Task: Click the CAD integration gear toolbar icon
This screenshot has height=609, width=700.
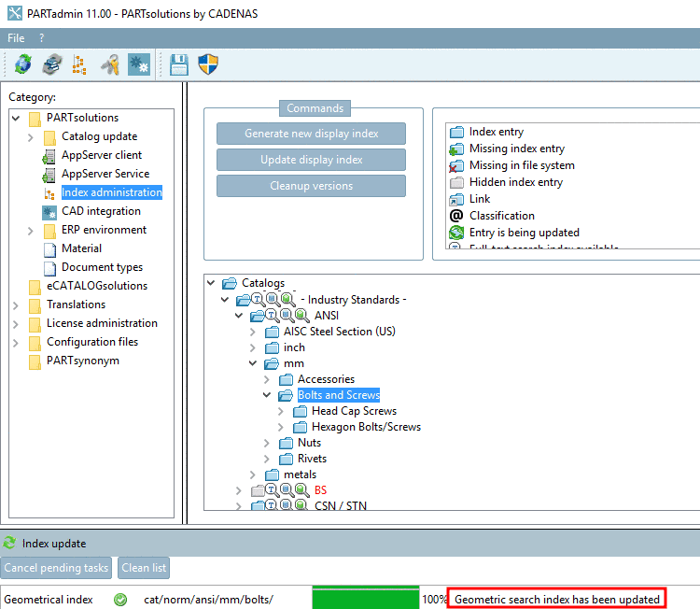Action: click(139, 64)
